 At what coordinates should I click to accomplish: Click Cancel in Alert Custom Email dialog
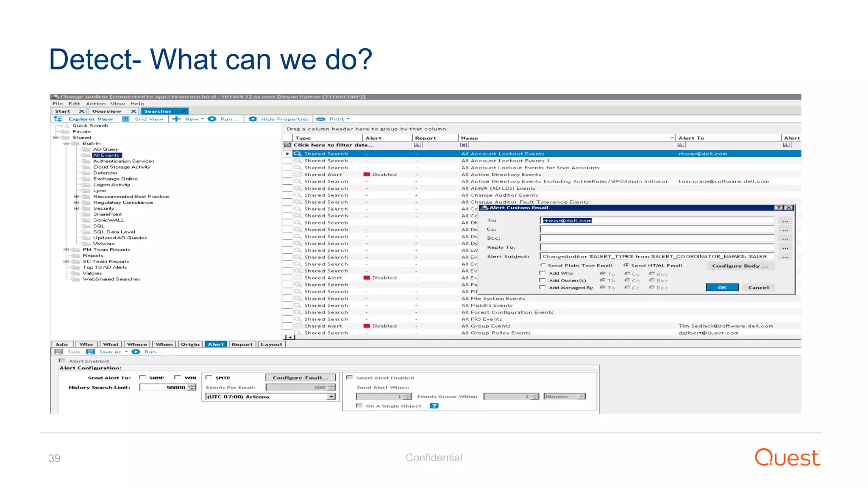click(759, 288)
